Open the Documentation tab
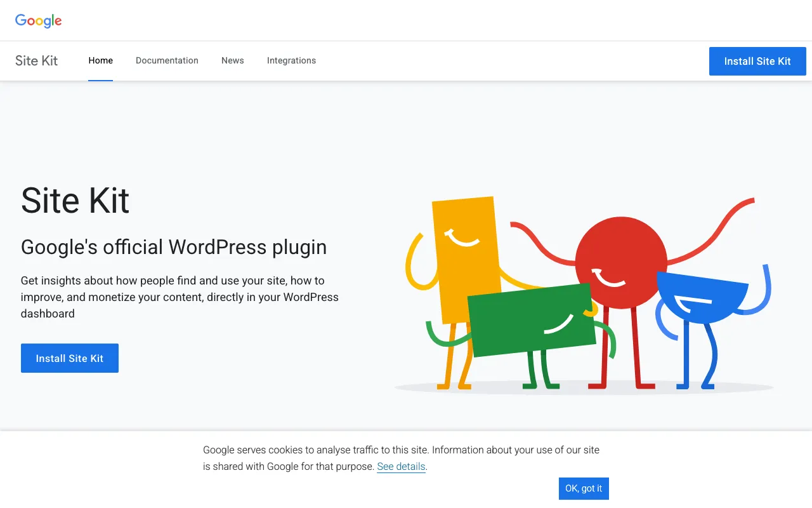The width and height of the screenshot is (812, 508). [167, 61]
